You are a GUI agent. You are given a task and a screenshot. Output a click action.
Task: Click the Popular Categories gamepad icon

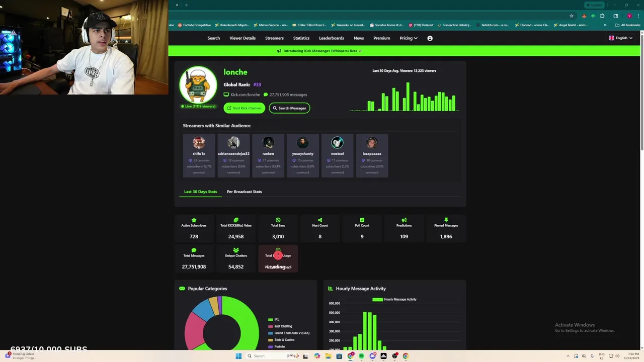click(x=182, y=289)
